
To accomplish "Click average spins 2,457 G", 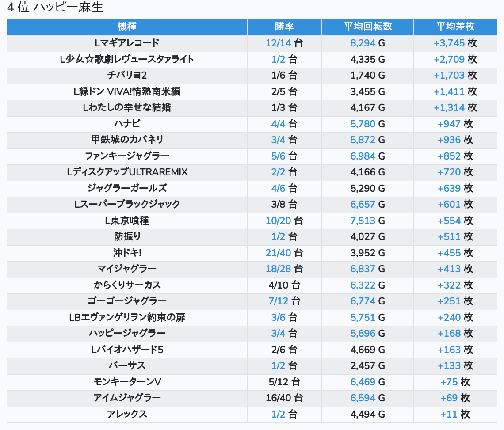I will [367, 366].
